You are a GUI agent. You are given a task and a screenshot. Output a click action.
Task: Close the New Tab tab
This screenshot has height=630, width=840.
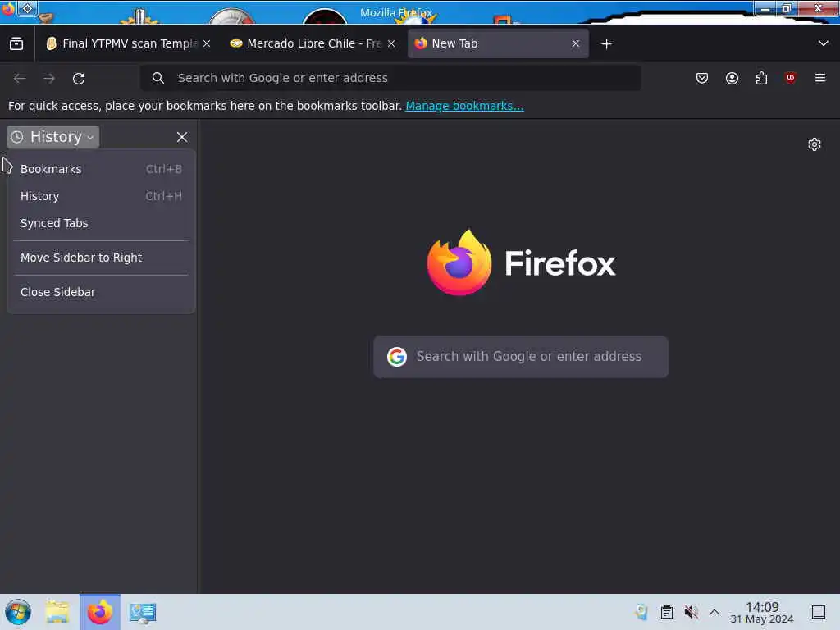click(576, 44)
